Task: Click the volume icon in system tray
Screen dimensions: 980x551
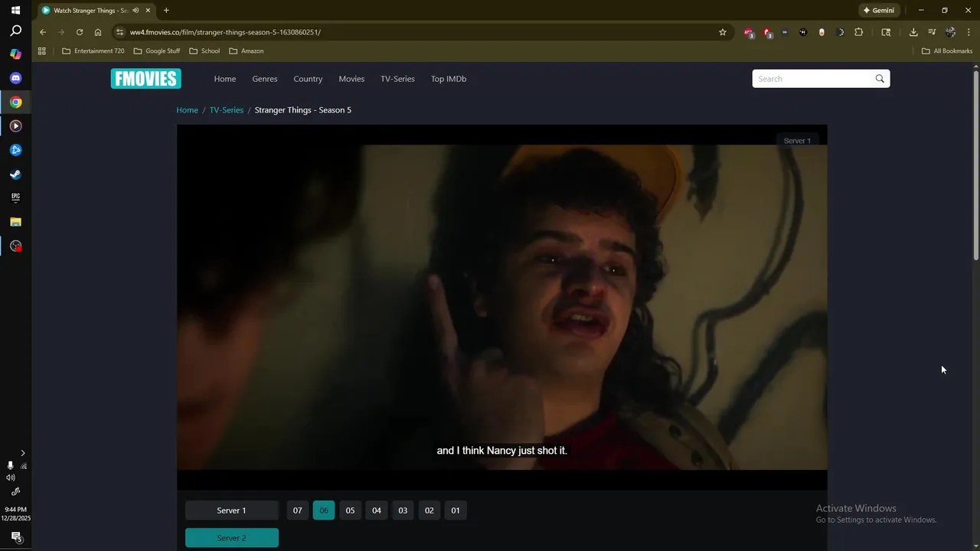Action: point(10,478)
